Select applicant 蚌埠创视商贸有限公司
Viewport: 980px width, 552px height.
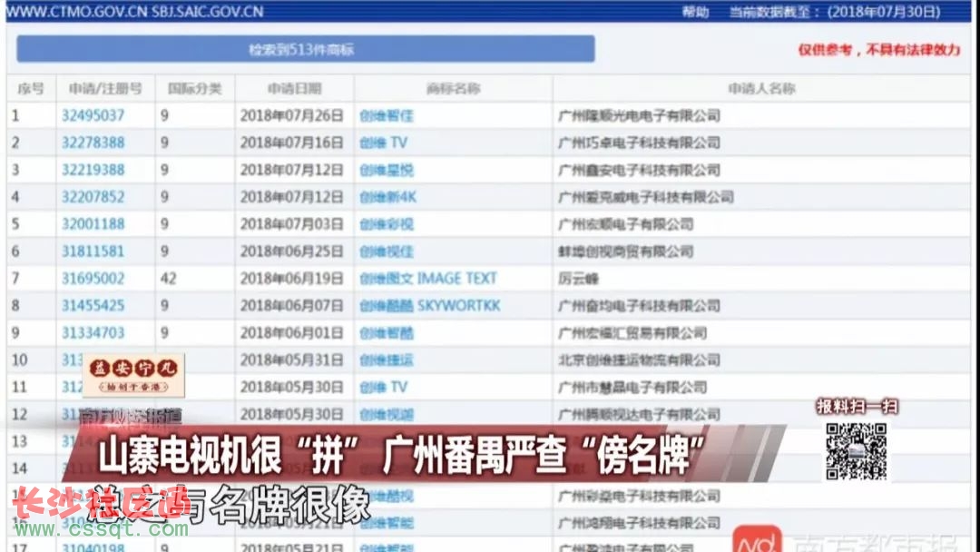coord(625,251)
